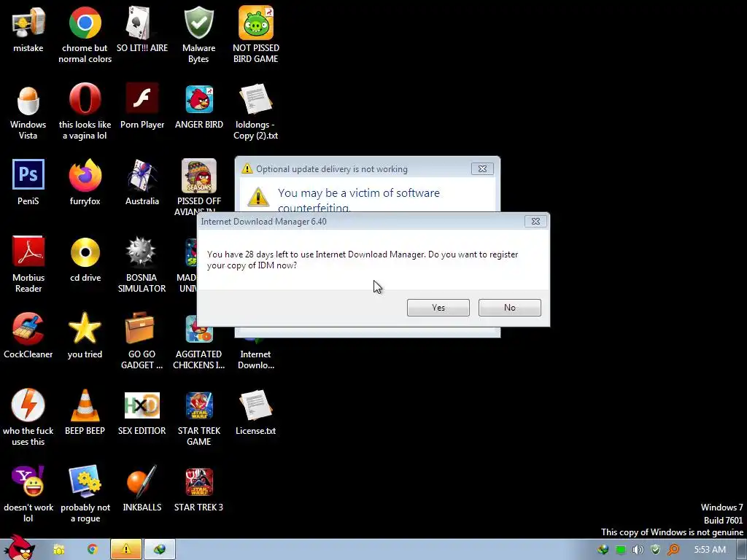Select the 'SO LIT!!! AIRE' solitaire icon
This screenshot has height=560, width=747.
(142, 29)
